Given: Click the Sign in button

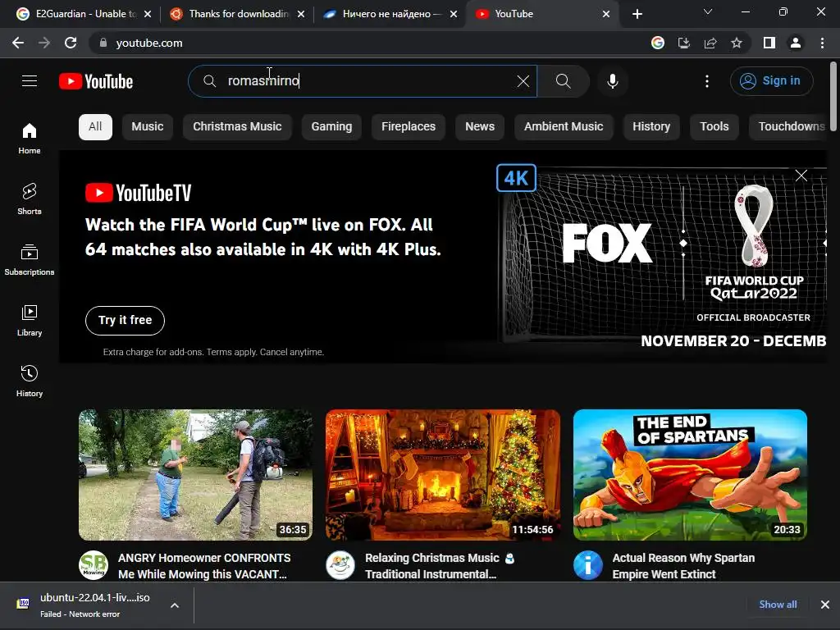Looking at the screenshot, I should [x=771, y=81].
